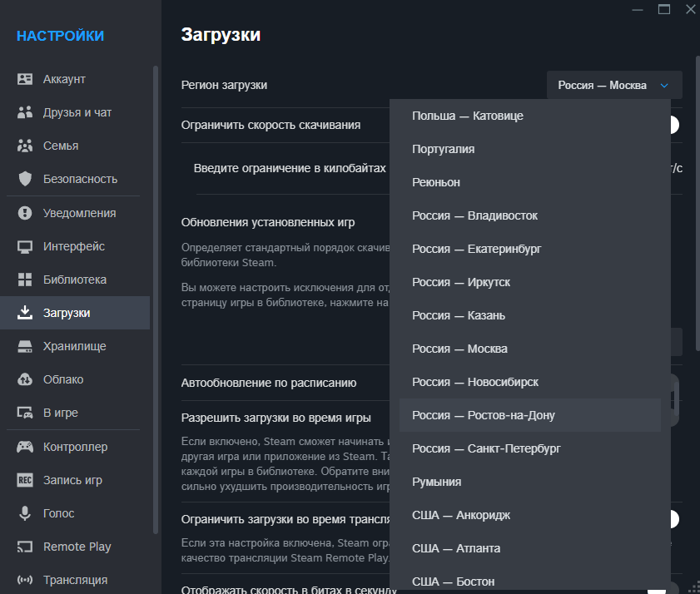The width and height of the screenshot is (700, 594).
Task: Click the Notifications exclamation icon
Action: click(25, 213)
